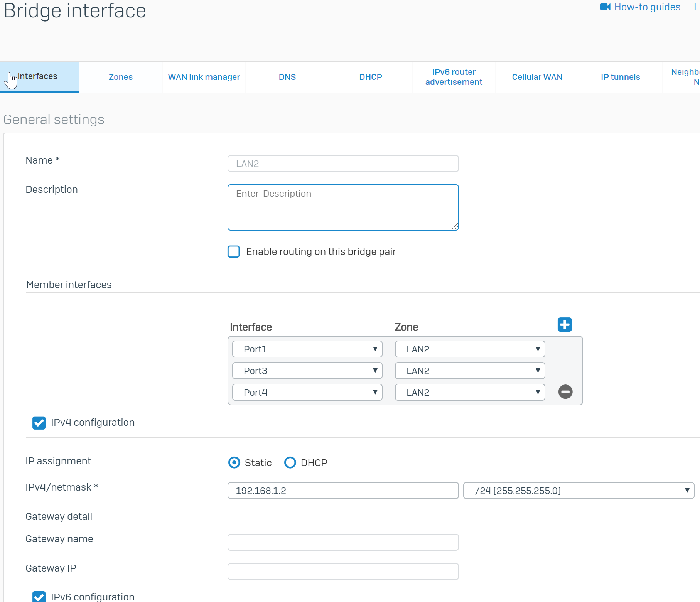The image size is (700, 602).
Task: Open the IPv6 router advertisement tab
Action: pos(454,77)
